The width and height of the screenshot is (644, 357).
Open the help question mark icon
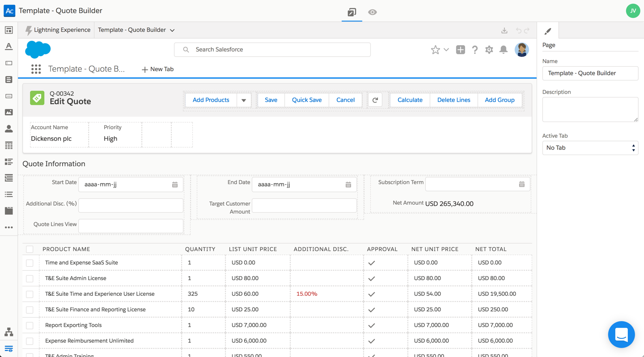pos(475,50)
